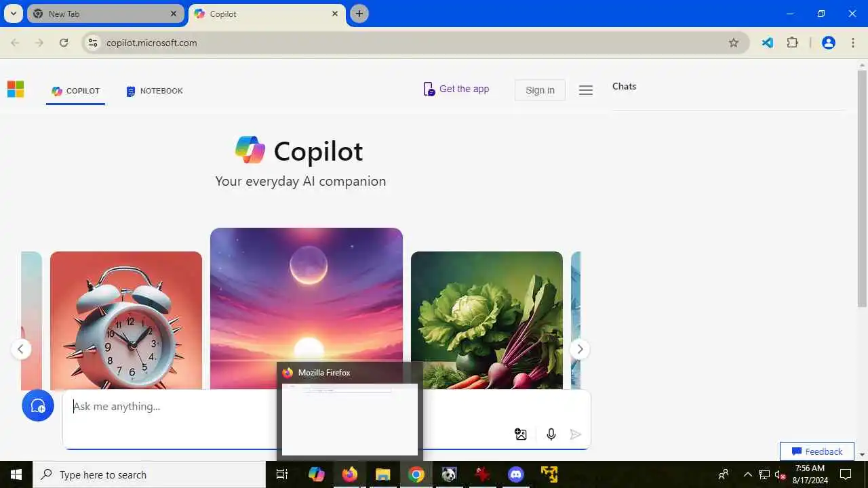Click the Microsoft logo icon

[x=16, y=89]
